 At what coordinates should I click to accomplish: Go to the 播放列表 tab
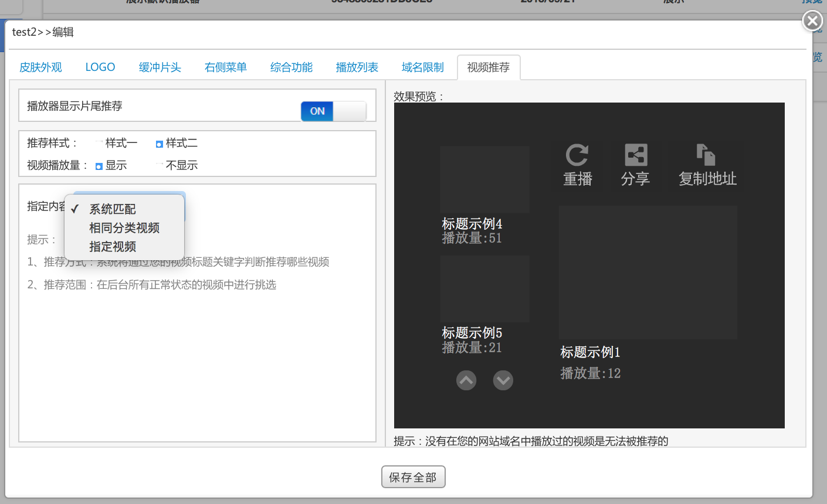click(357, 67)
